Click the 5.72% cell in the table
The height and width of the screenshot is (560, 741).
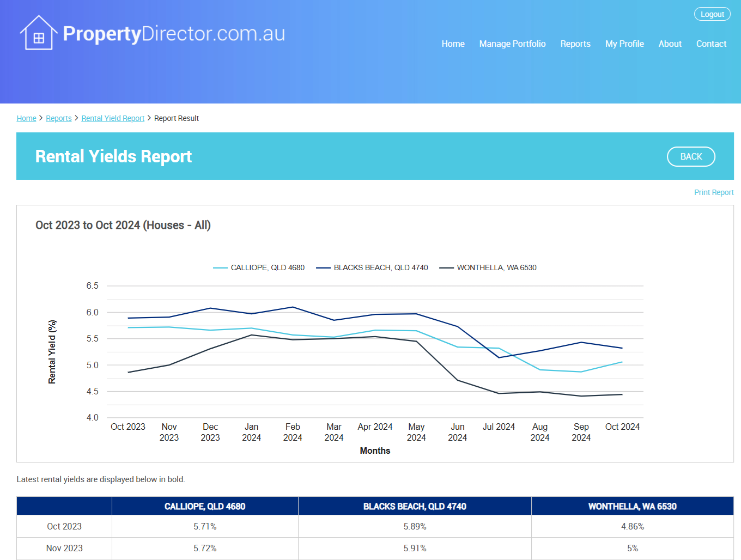pos(205,548)
